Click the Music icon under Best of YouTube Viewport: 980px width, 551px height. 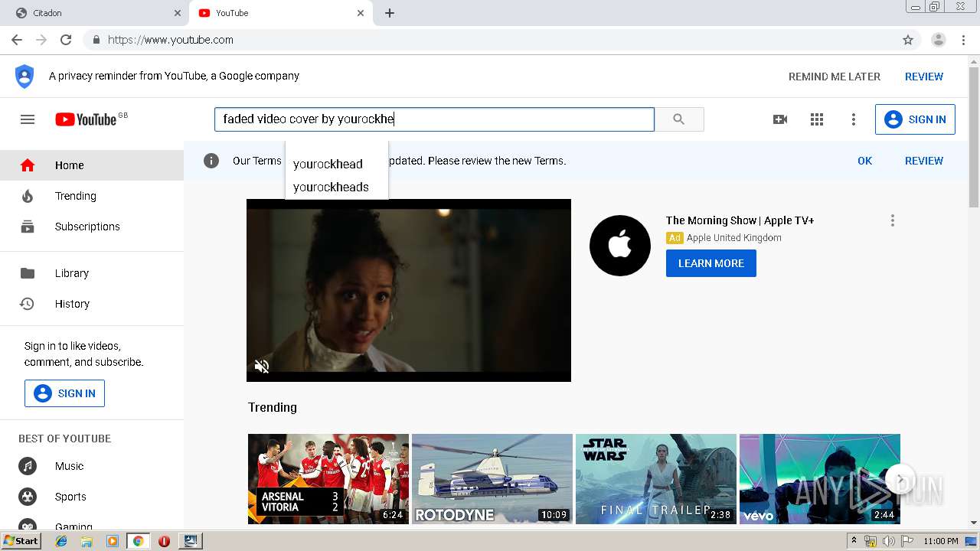point(28,466)
